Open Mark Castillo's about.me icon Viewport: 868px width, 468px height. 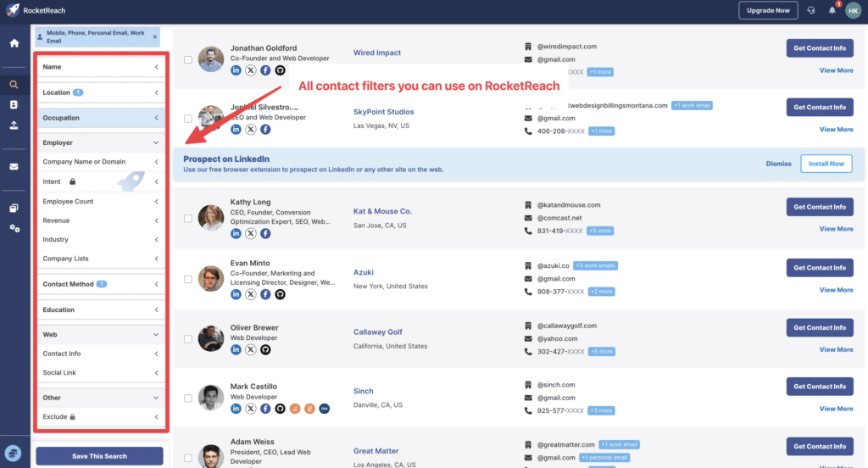tap(325, 409)
